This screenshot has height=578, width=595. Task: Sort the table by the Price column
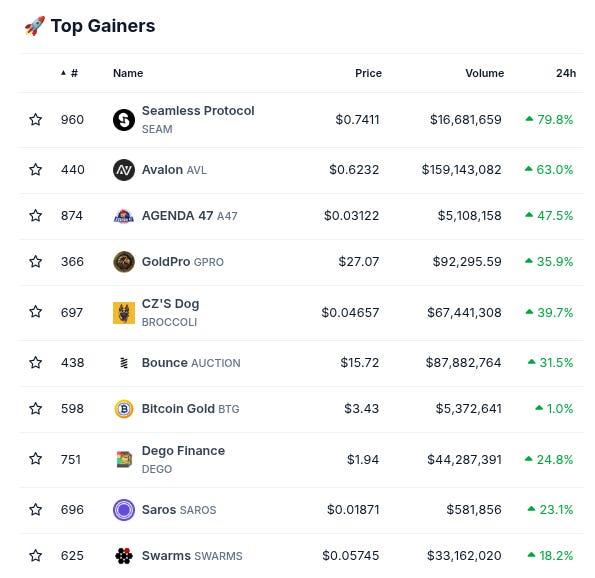368,73
